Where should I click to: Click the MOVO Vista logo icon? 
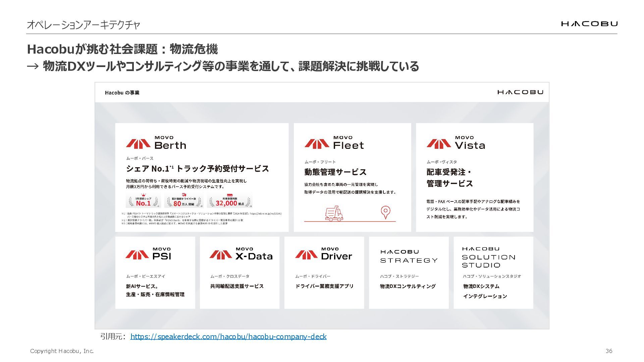439,144
